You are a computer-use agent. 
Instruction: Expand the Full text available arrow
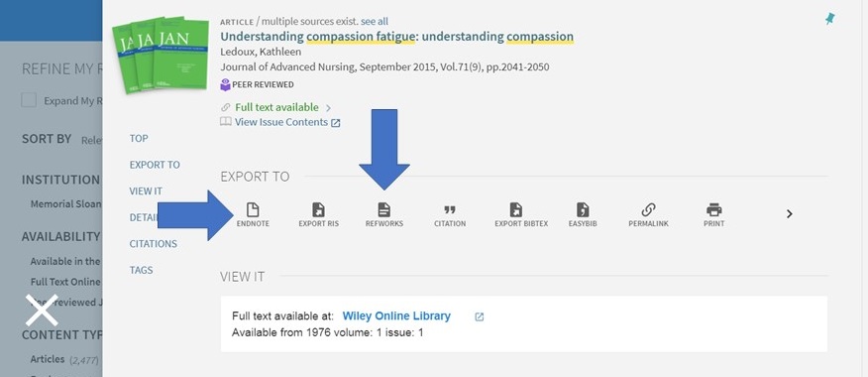pos(328,108)
